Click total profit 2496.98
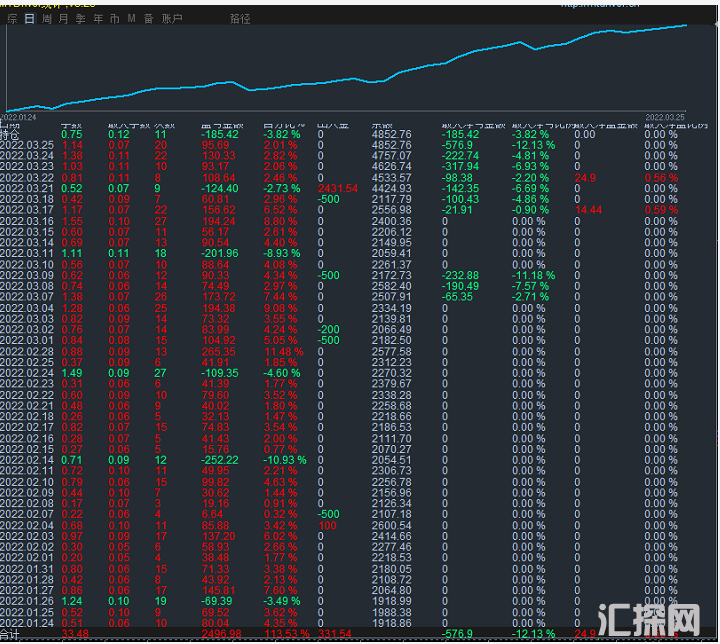This screenshot has height=644, width=720. pos(221,634)
